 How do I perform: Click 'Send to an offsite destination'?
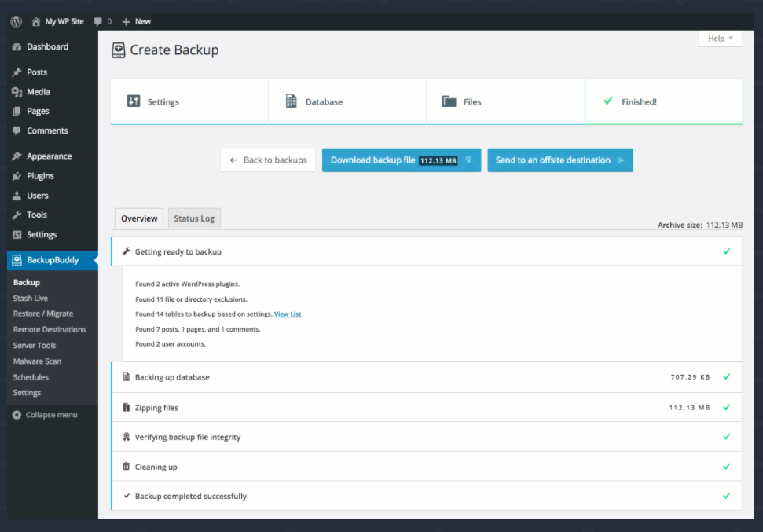pyautogui.click(x=559, y=160)
